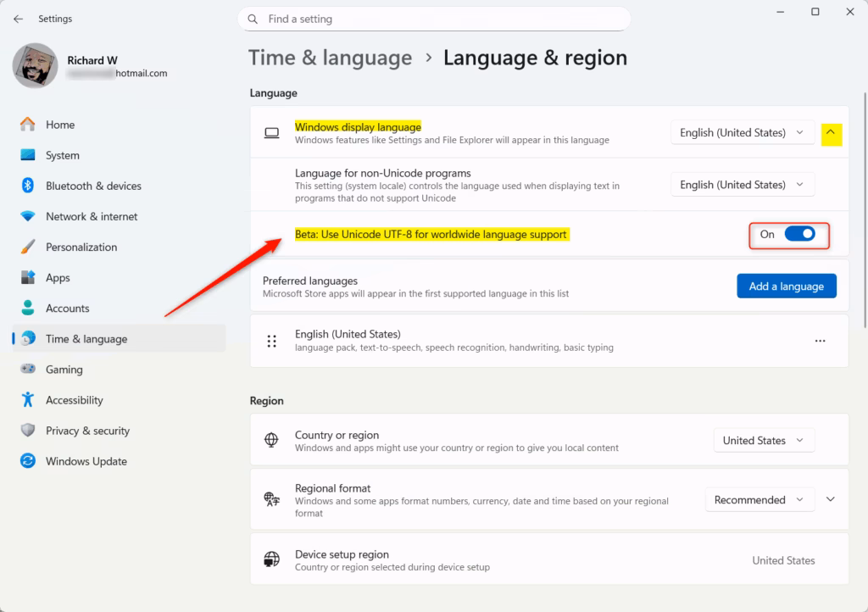Click the Time & language breadcrumb link
This screenshot has width=868, height=612.
point(330,58)
